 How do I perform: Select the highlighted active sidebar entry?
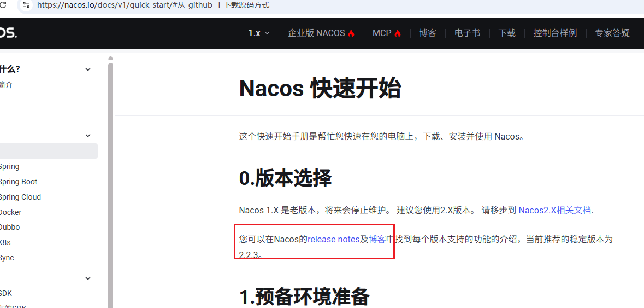49,151
